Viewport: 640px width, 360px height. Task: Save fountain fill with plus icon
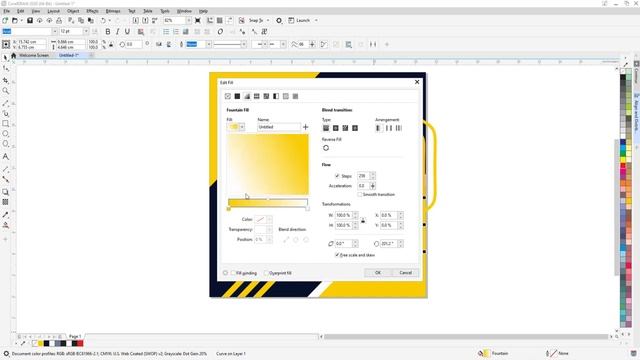pyautogui.click(x=305, y=127)
